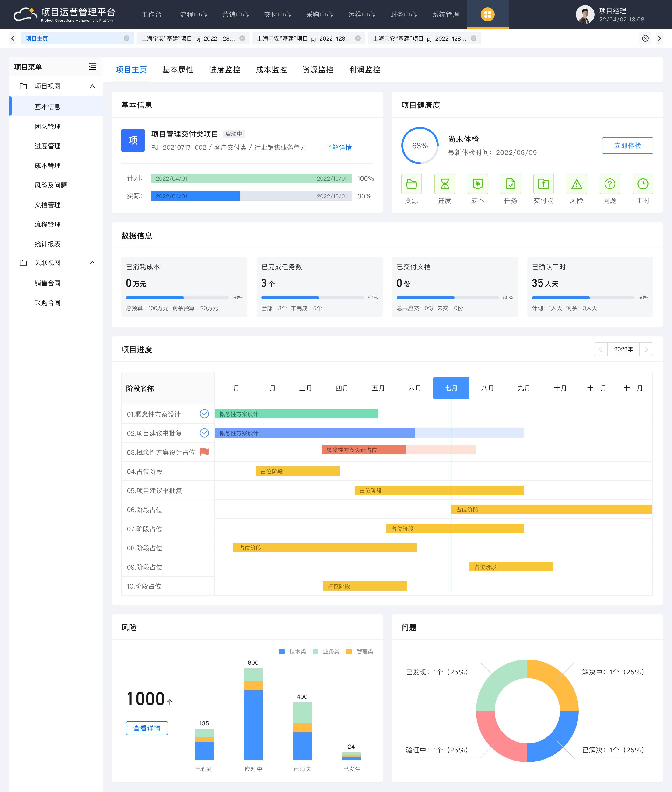The image size is (672, 792).
Task: Collapse the 关联视图 tree group
Action: [x=92, y=263]
